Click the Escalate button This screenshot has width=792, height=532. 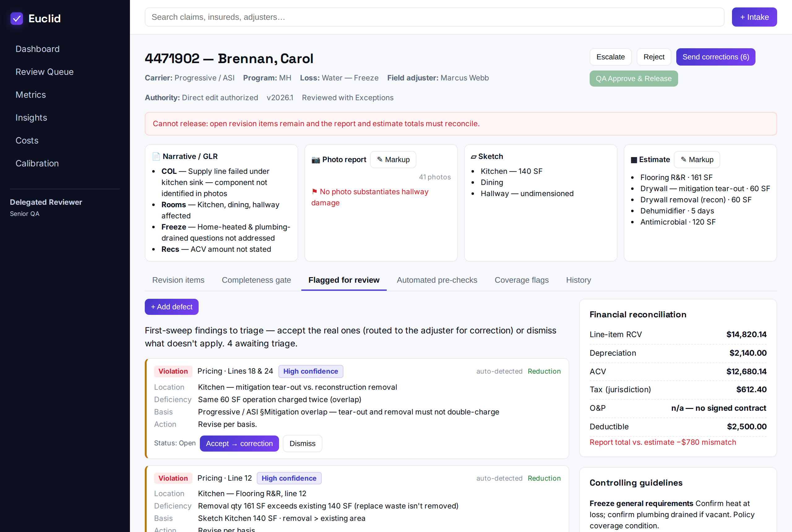(x=610, y=57)
